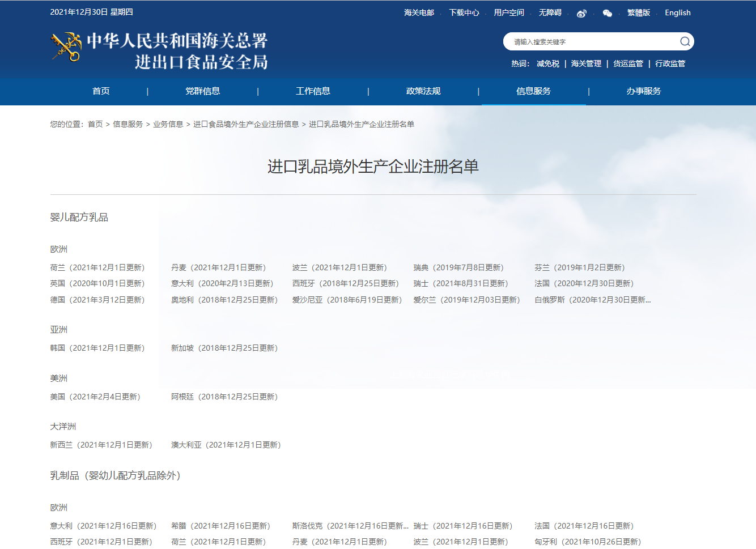Open 澳大利亚 list under 大洋洲

coord(226,445)
